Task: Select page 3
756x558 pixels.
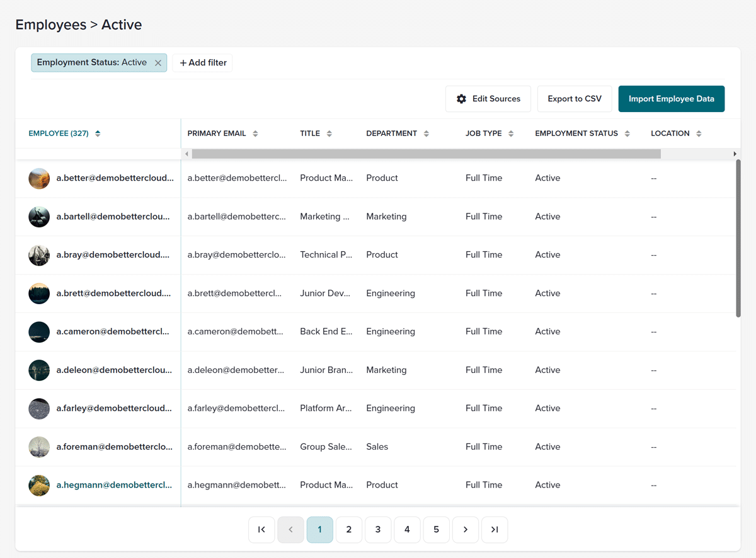Action: [378, 530]
